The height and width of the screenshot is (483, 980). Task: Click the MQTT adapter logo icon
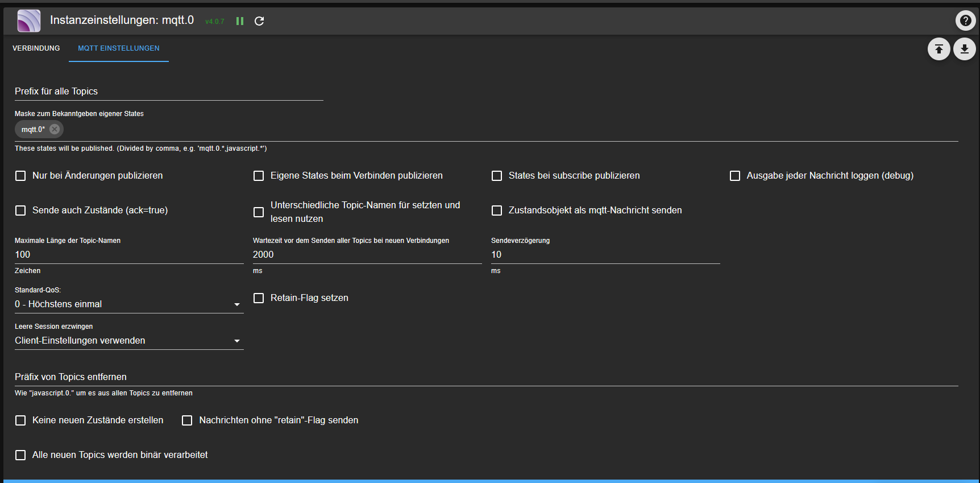pyautogui.click(x=29, y=21)
